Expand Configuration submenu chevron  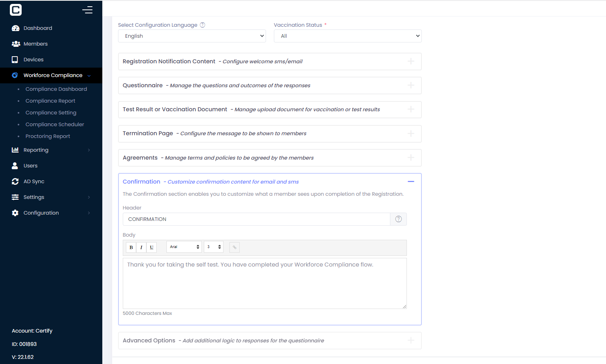(89, 213)
